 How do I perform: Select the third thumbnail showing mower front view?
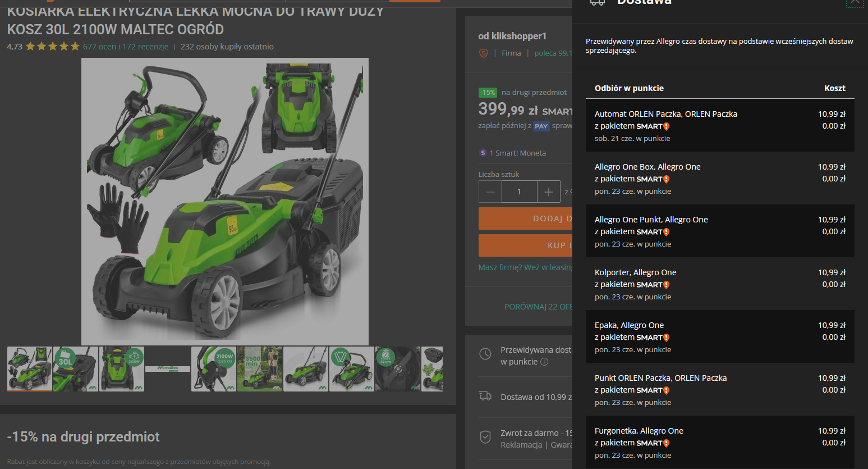coord(122,369)
